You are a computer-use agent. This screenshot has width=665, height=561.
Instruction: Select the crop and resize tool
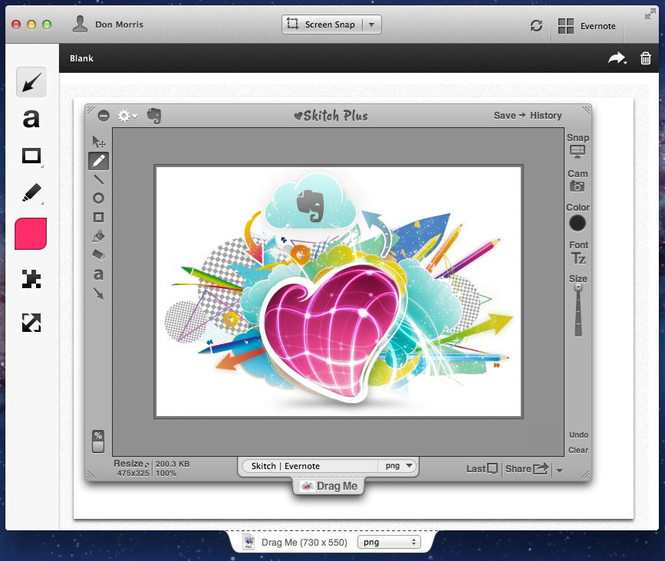pos(31,323)
